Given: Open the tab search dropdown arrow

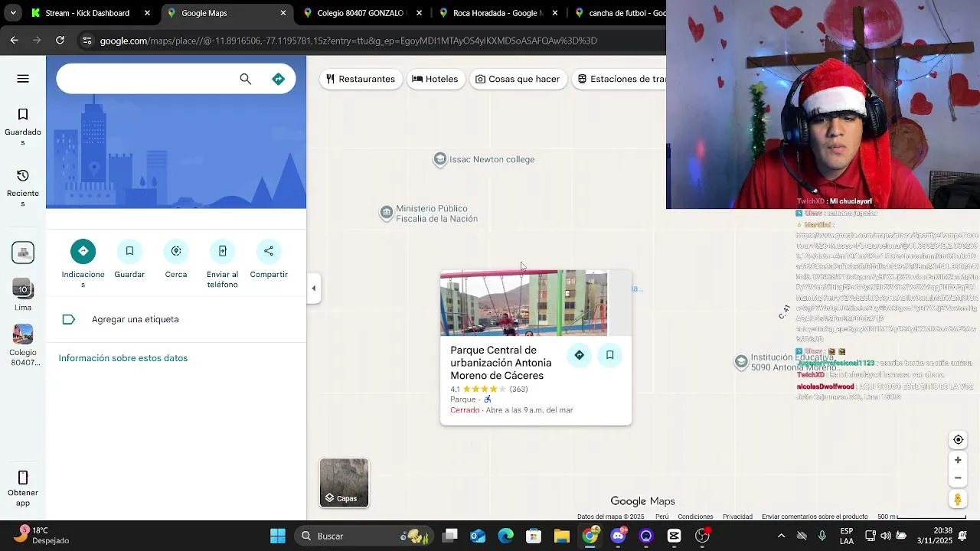Looking at the screenshot, I should point(13,13).
